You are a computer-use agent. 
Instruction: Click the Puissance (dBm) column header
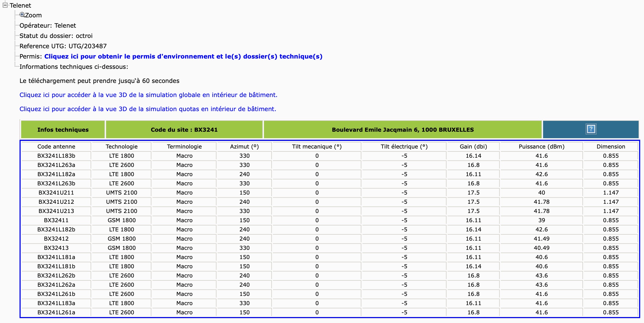click(541, 147)
